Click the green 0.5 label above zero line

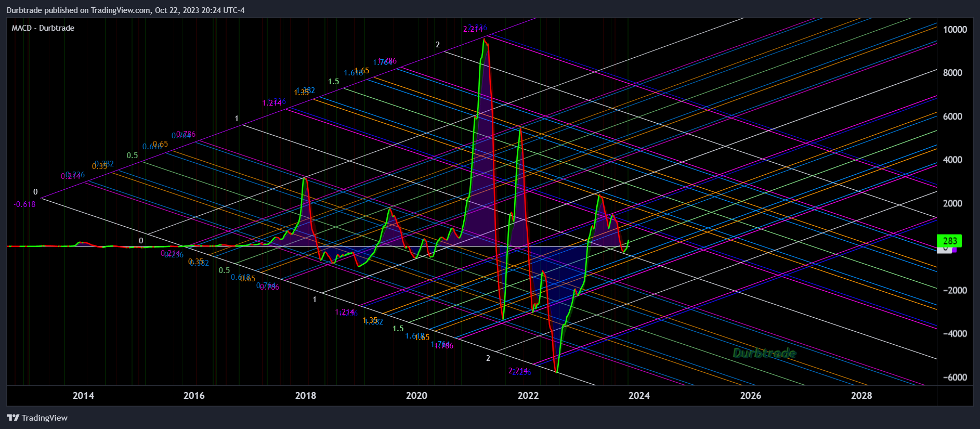(132, 155)
